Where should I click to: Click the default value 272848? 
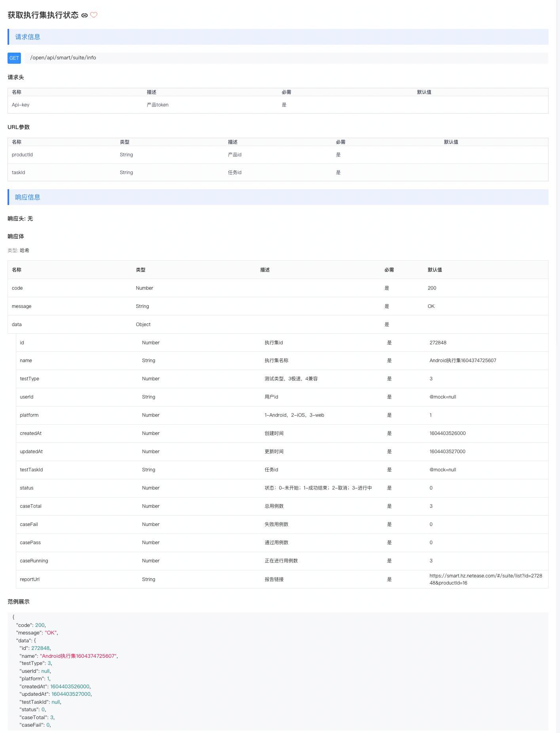click(438, 343)
